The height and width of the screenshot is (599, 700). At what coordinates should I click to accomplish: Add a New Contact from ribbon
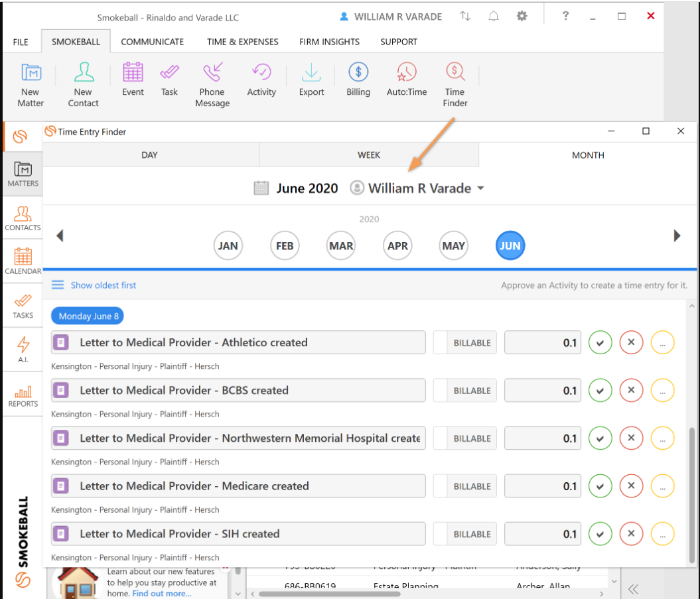pos(83,85)
